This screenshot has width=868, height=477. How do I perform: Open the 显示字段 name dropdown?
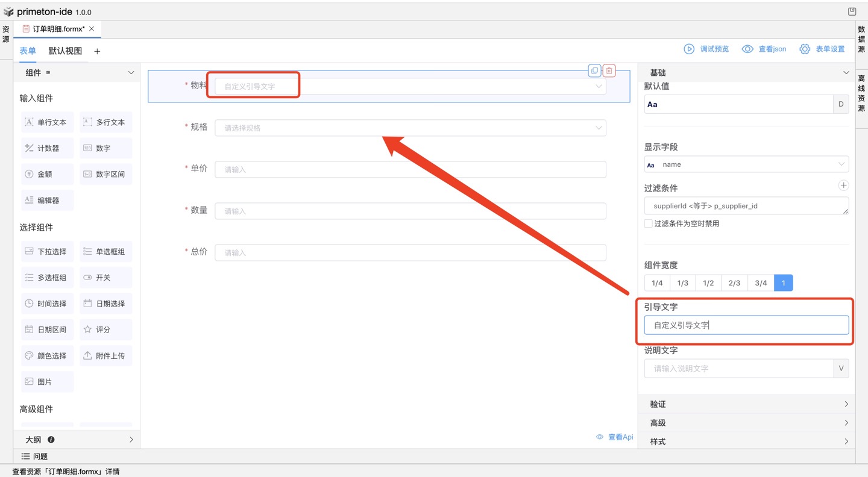746,164
